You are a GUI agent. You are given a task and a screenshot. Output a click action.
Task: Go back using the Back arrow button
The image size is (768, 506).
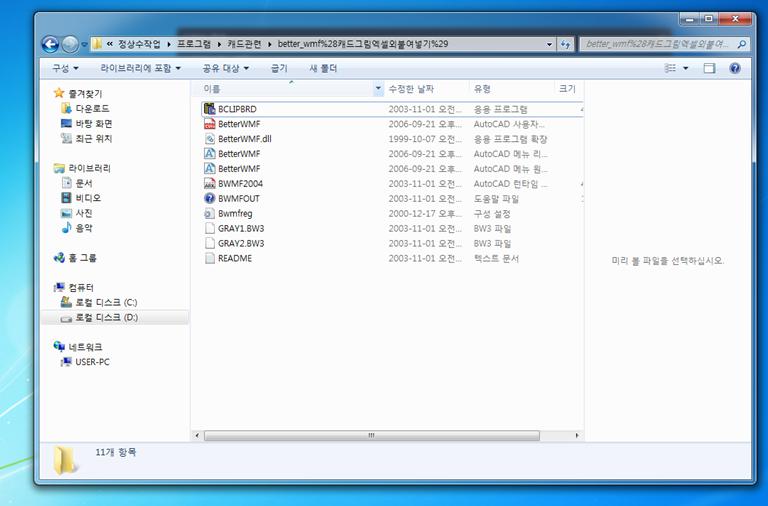[x=50, y=45]
